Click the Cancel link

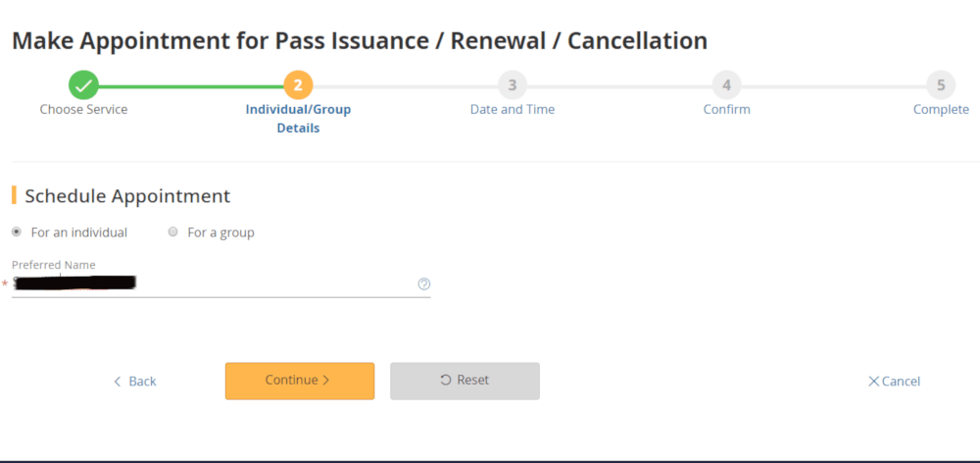pyautogui.click(x=894, y=382)
